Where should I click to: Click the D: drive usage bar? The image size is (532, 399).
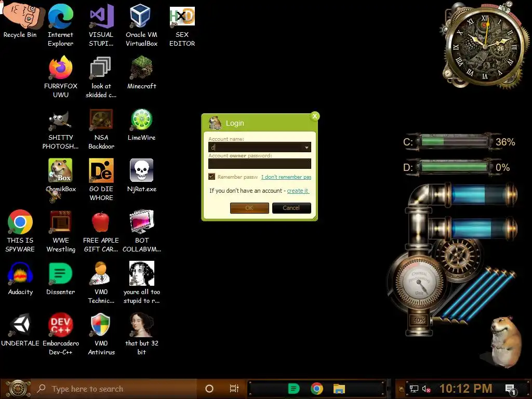click(454, 167)
